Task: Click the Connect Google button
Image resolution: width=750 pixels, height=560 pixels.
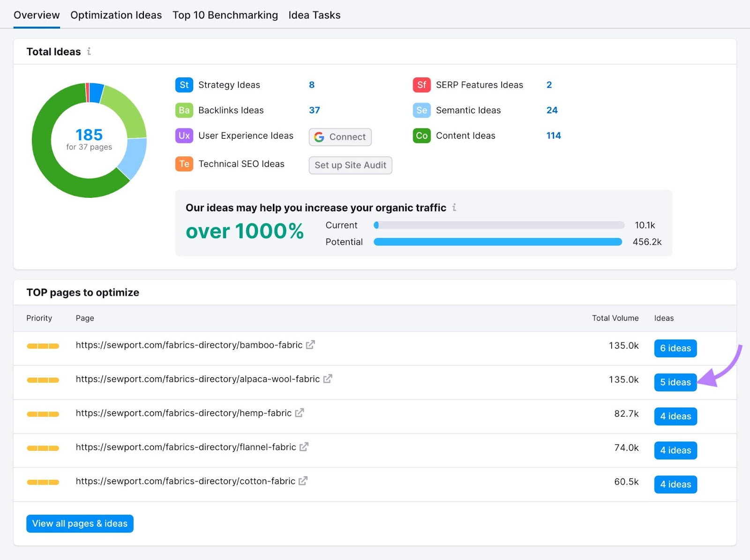Action: click(x=340, y=137)
